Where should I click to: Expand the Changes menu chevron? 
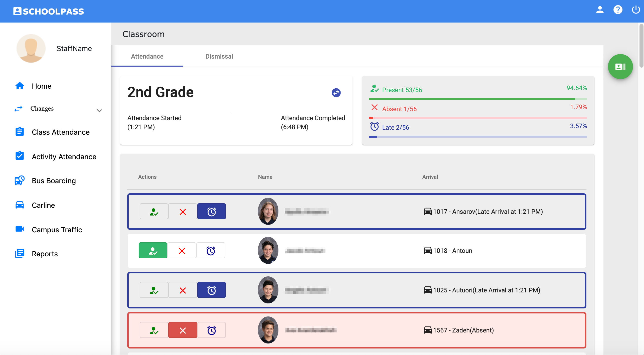pos(99,110)
